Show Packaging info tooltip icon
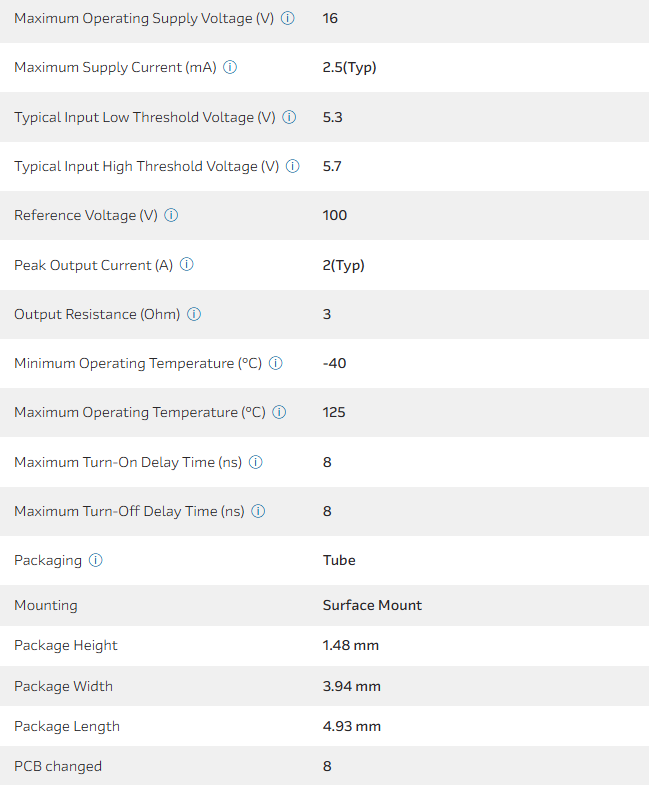The height and width of the screenshot is (785, 649). 96,560
